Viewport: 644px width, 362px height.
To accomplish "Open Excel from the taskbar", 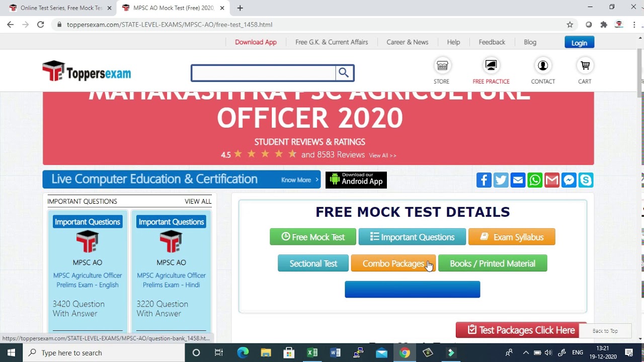I will click(312, 352).
